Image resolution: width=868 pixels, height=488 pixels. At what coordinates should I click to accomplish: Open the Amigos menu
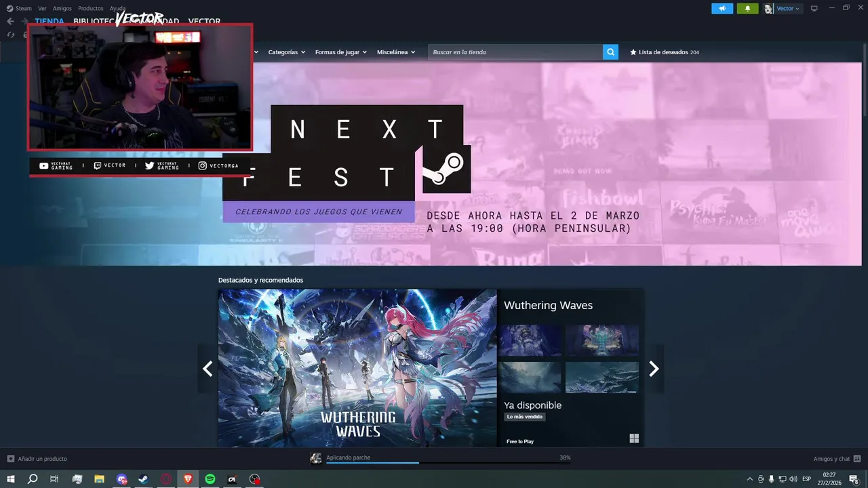[x=62, y=8]
